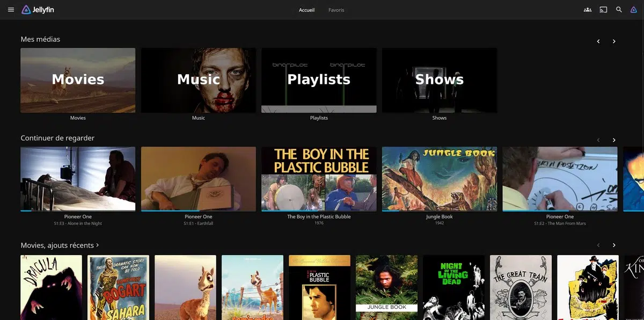Open the Jungle Book poster in recent movies
644x320 pixels.
pyautogui.click(x=386, y=287)
